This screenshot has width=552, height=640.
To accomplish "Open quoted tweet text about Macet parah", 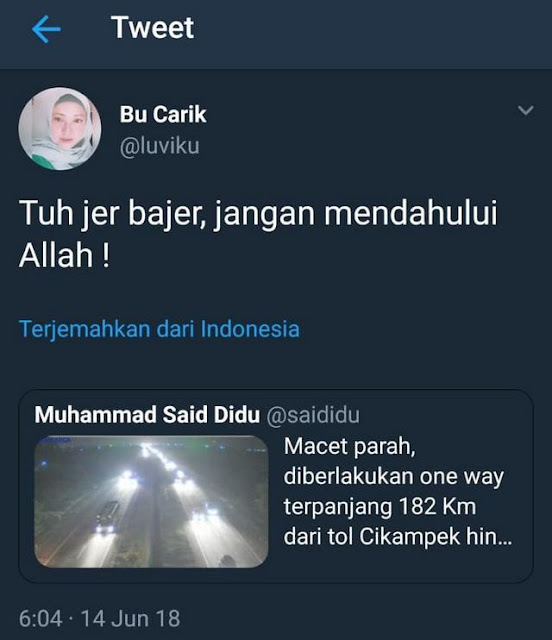I will tap(398, 491).
